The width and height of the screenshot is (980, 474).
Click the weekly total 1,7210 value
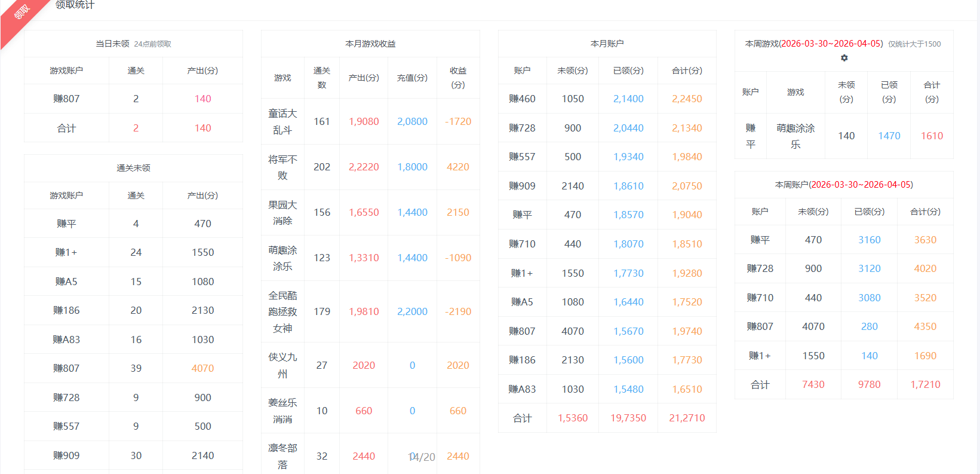point(925,384)
